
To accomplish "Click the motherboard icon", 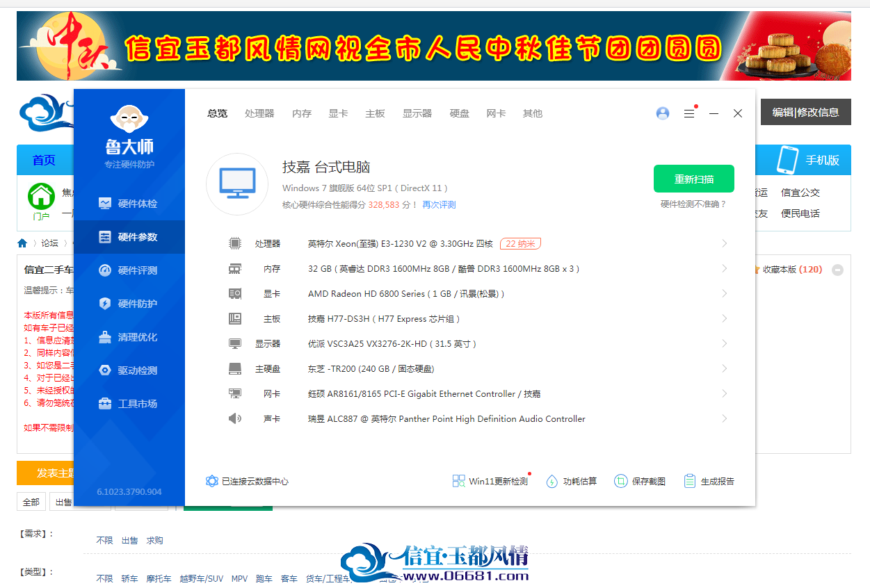I will click(235, 318).
